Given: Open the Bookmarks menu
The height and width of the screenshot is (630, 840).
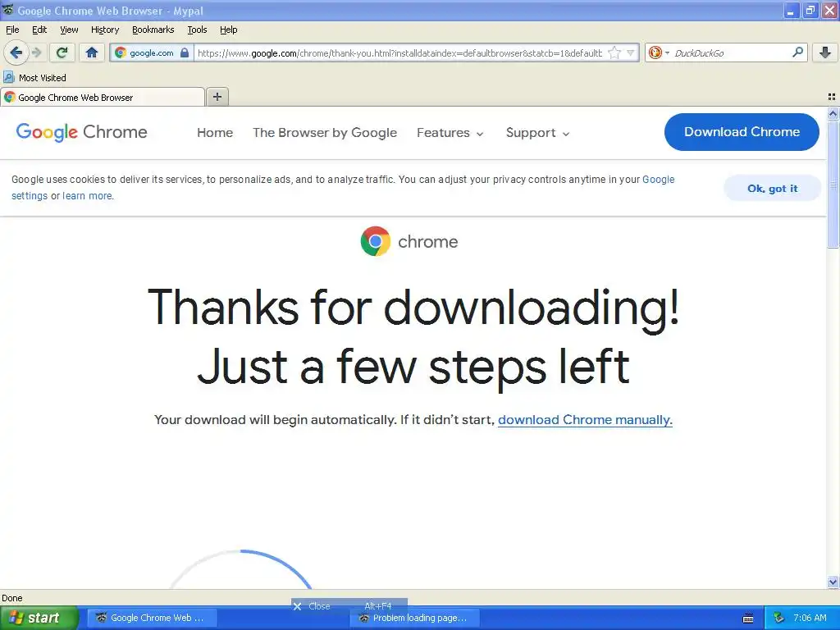Looking at the screenshot, I should point(153,30).
